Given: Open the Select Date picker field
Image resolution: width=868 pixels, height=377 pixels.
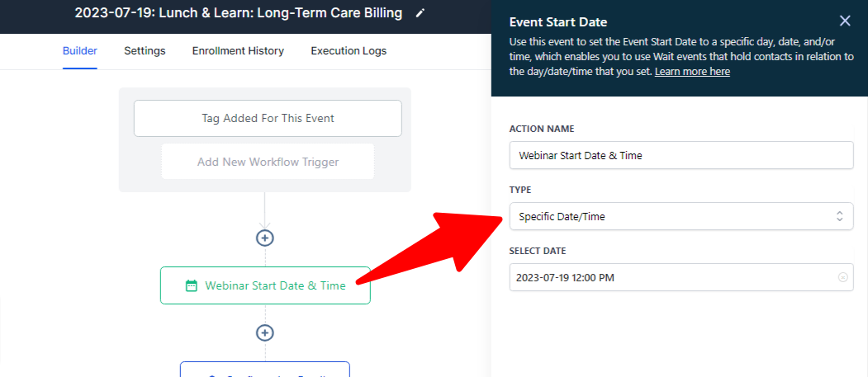Looking at the screenshot, I should click(x=681, y=277).
